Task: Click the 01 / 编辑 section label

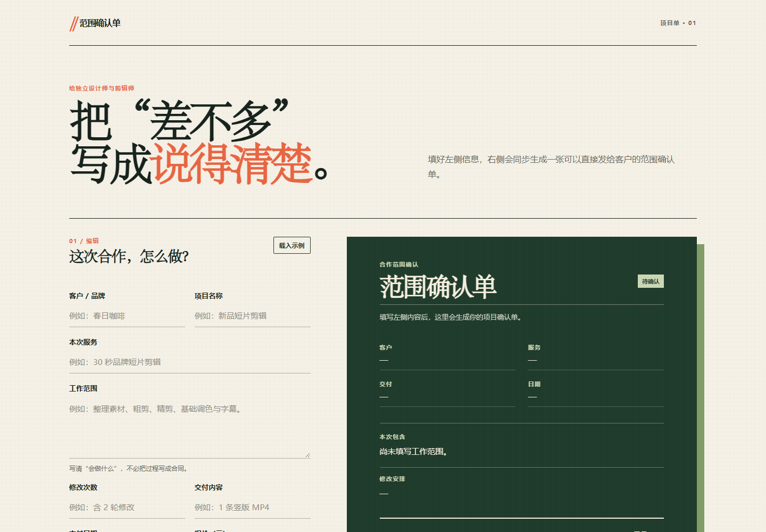Action: 84,241
